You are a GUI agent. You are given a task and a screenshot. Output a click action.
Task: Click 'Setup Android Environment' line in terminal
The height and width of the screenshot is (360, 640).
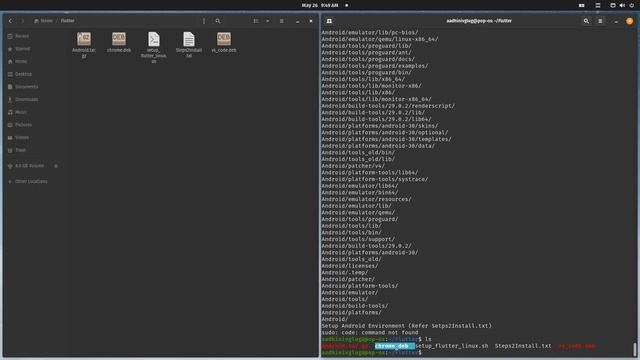[x=407, y=326]
